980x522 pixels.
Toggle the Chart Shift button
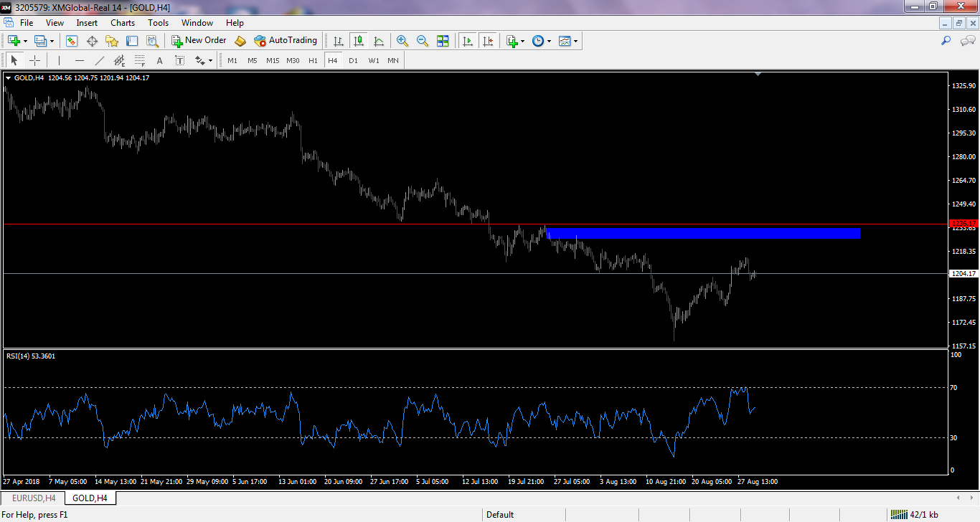[x=488, y=41]
